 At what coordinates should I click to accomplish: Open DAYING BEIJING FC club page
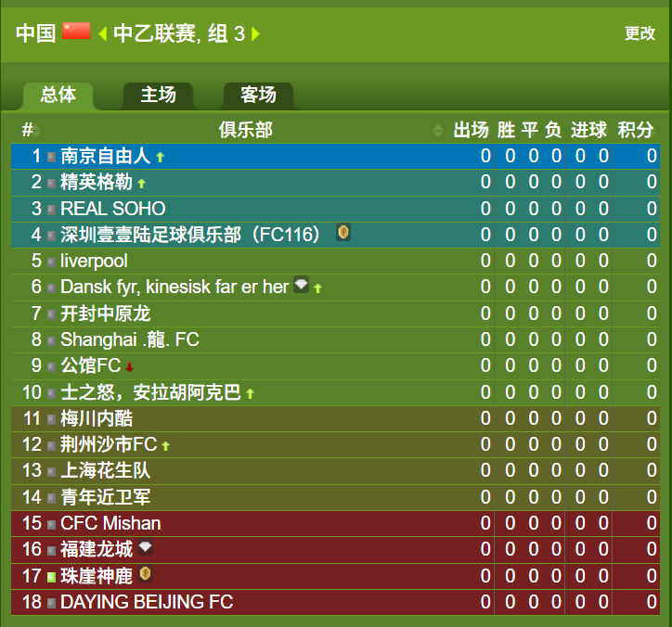[147, 602]
